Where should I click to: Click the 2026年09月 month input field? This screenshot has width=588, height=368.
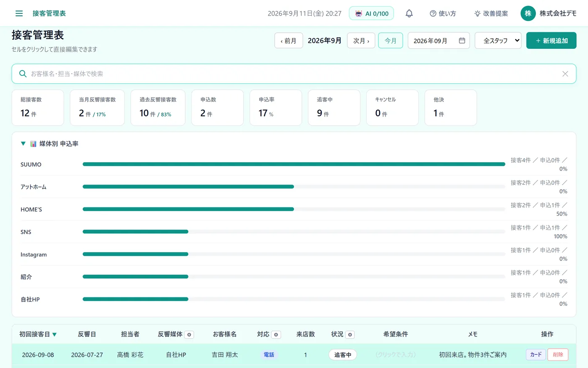438,40
